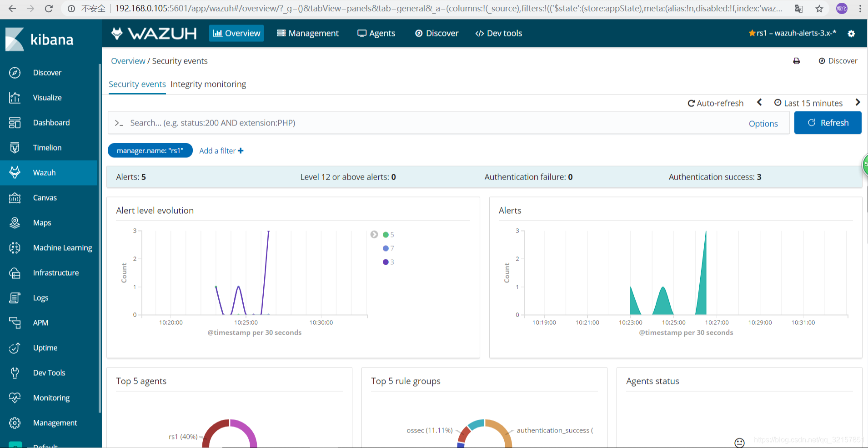Select the Security events tab
This screenshot has height=448, width=868.
[x=137, y=84]
